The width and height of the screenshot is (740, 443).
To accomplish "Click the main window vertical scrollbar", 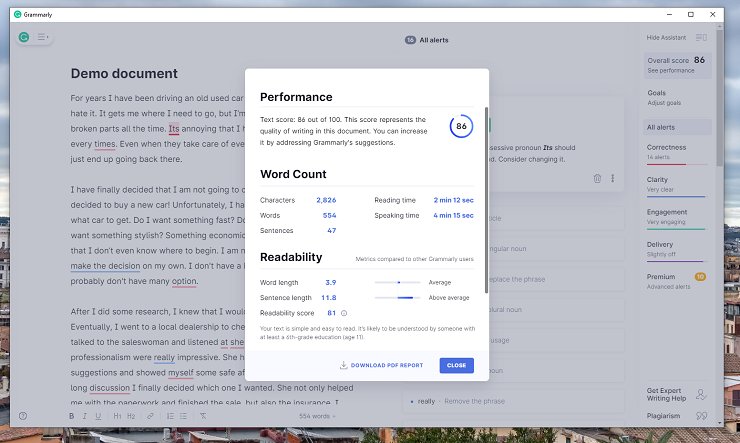I will (719, 98).
